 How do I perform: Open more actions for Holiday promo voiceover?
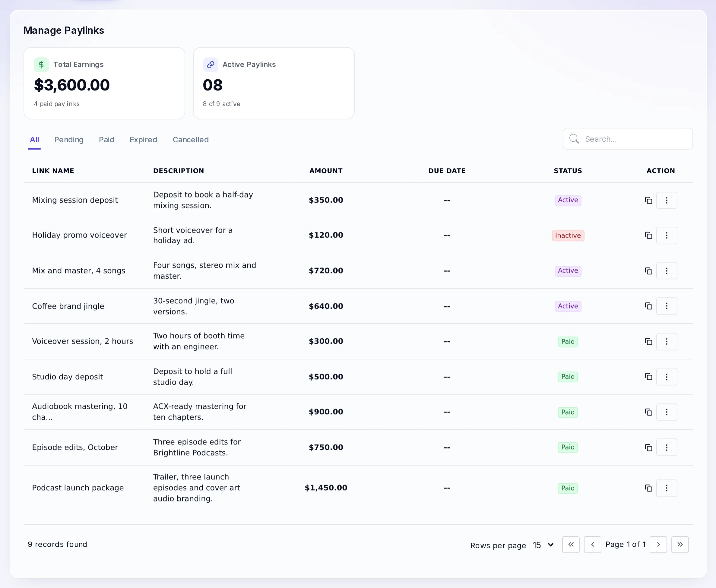[667, 236]
